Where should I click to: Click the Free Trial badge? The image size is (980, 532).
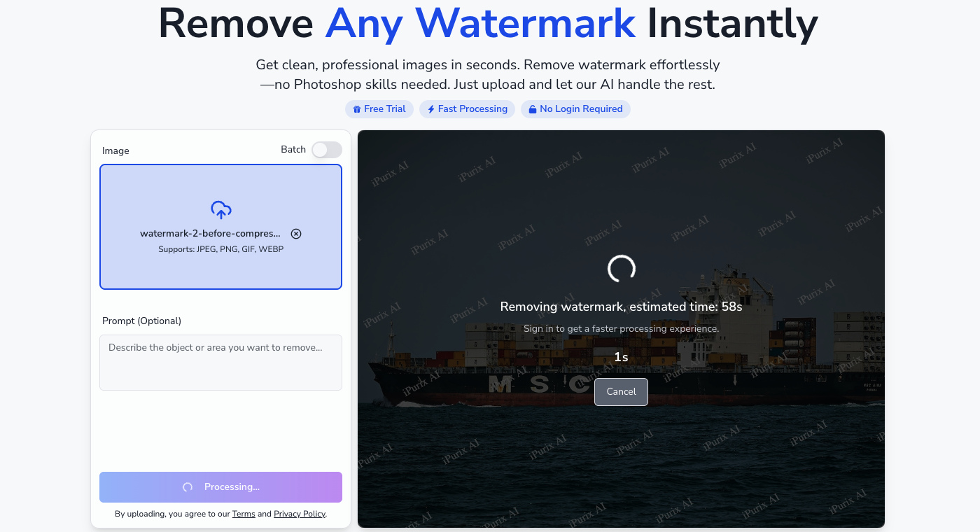click(379, 109)
